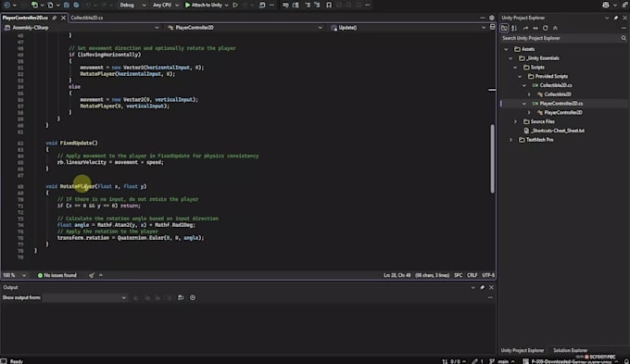Click the collapse all icon in Unity Project Explorer
Image resolution: width=630 pixels, height=364 pixels.
click(x=555, y=28)
